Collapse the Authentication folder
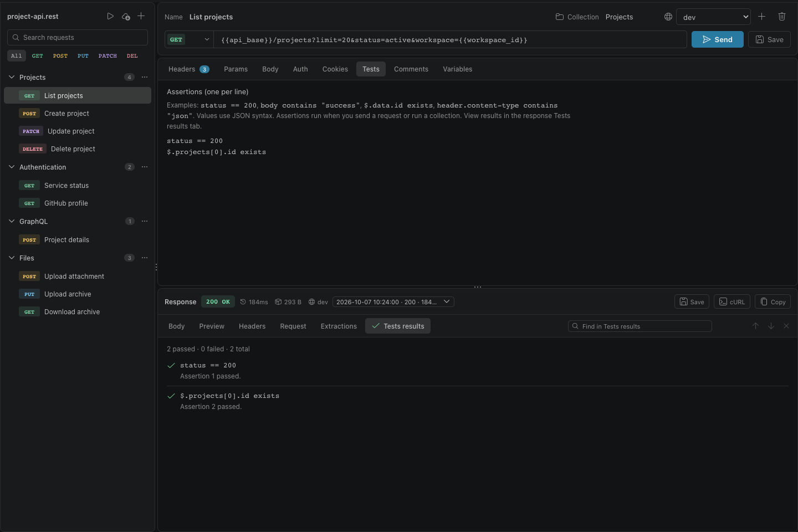This screenshot has height=532, width=798. pyautogui.click(x=12, y=167)
